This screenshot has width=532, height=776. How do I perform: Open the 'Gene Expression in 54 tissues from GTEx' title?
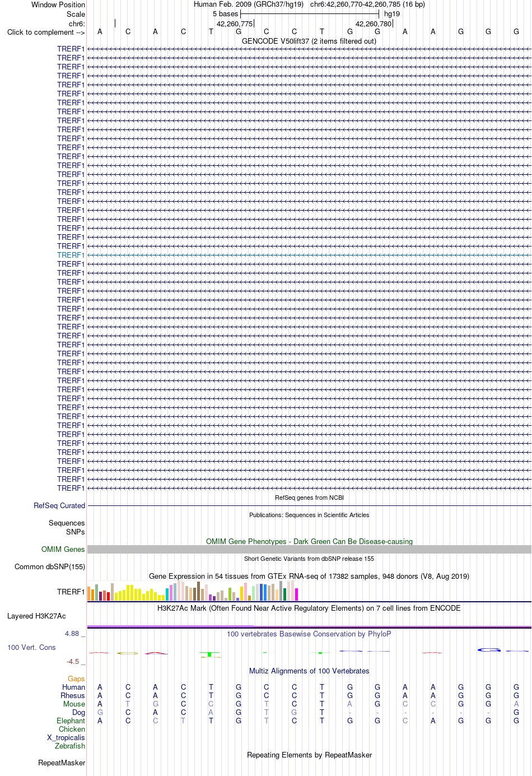[x=309, y=576]
